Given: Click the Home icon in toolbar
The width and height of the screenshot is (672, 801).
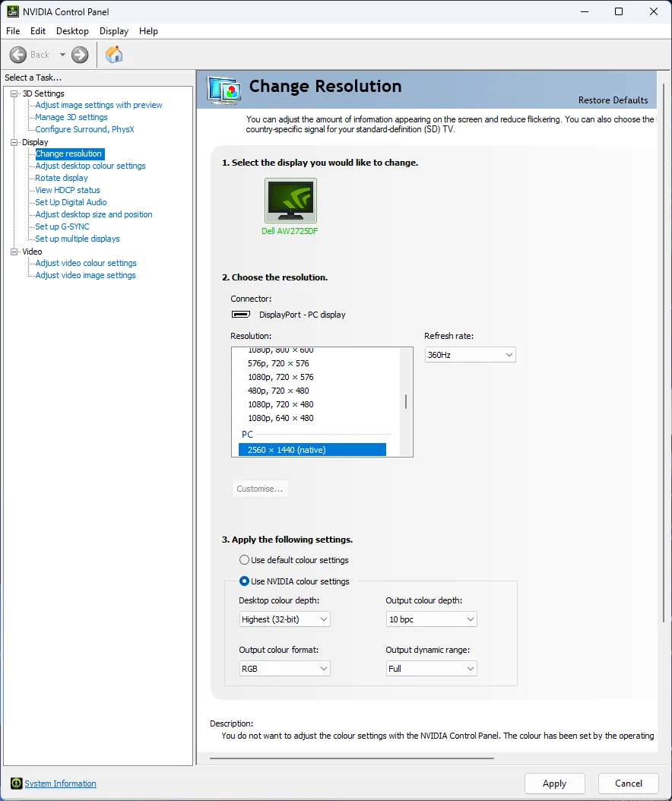Looking at the screenshot, I should click(114, 55).
